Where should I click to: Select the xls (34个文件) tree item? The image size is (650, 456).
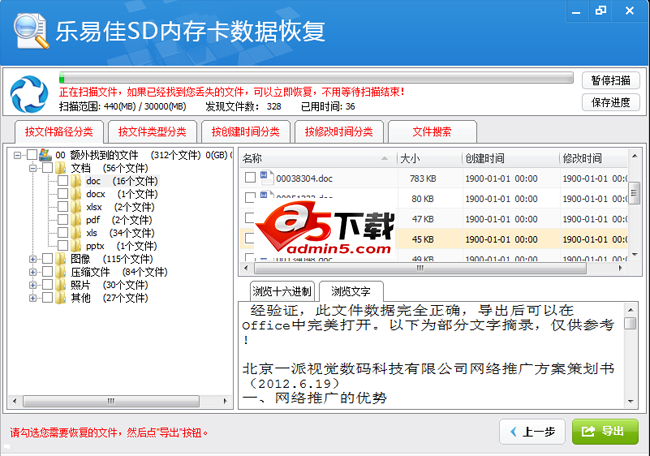tap(120, 233)
